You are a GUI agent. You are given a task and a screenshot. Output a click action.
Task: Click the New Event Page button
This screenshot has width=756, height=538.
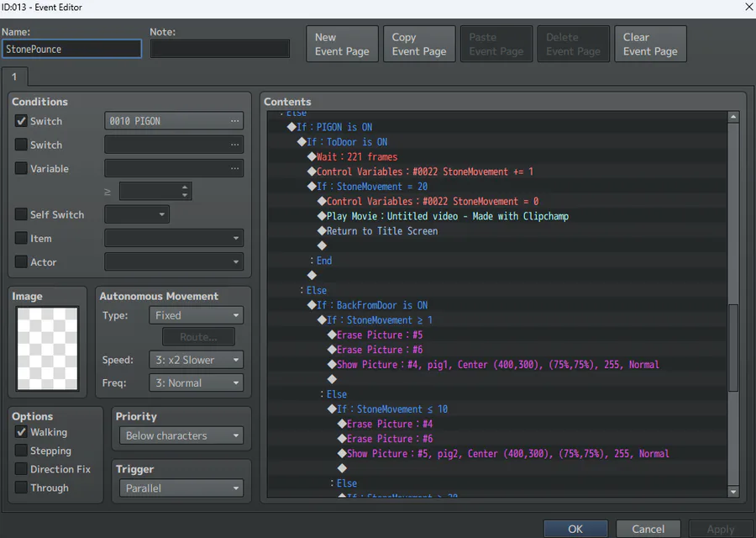point(343,44)
